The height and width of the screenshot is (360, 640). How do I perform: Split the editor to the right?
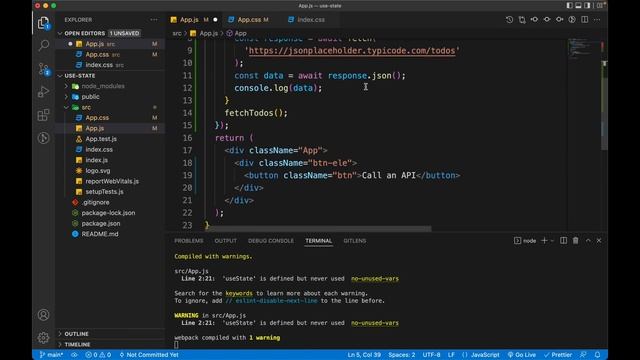coord(584,20)
